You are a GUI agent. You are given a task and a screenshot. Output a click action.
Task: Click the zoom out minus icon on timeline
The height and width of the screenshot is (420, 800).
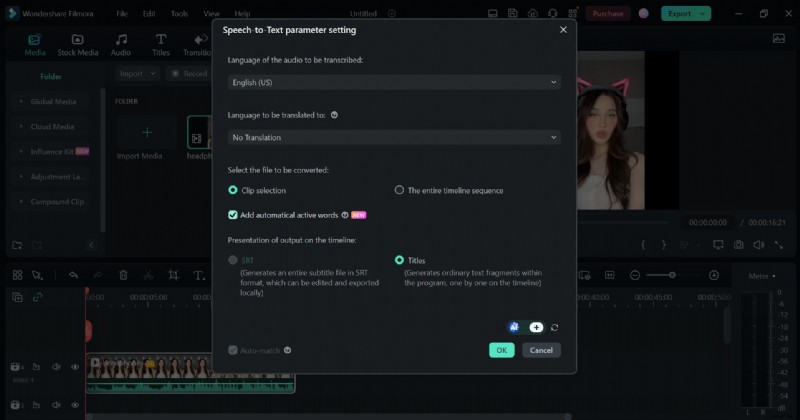tap(635, 276)
